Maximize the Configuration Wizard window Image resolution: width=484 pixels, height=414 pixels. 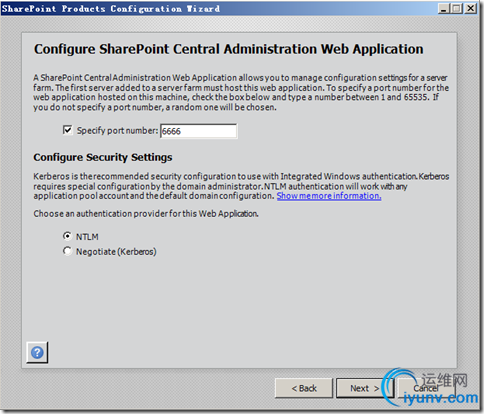coord(456,8)
